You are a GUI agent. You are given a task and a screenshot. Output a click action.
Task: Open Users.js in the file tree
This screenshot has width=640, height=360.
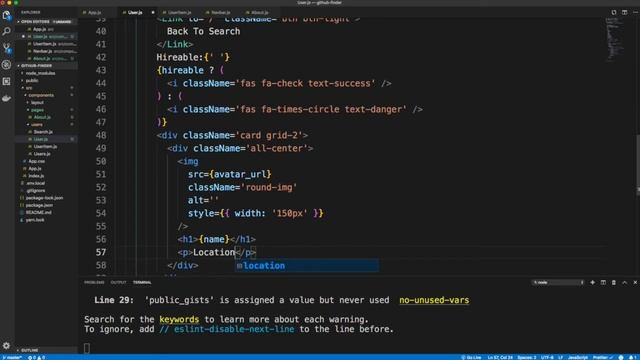[x=42, y=154]
